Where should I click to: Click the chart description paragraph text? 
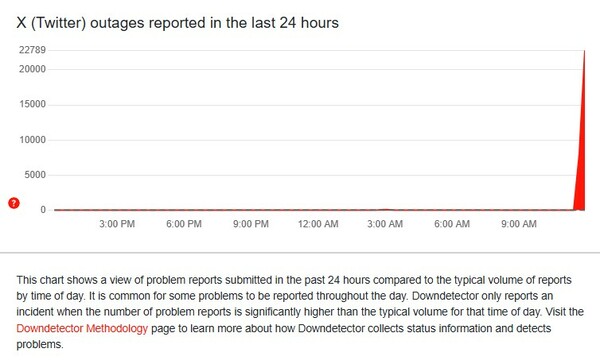point(300,312)
